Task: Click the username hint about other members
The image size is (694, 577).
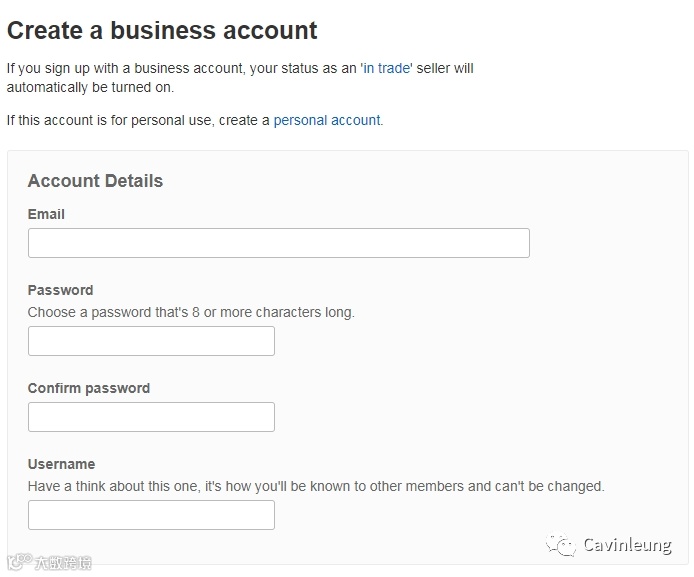Action: click(315, 486)
